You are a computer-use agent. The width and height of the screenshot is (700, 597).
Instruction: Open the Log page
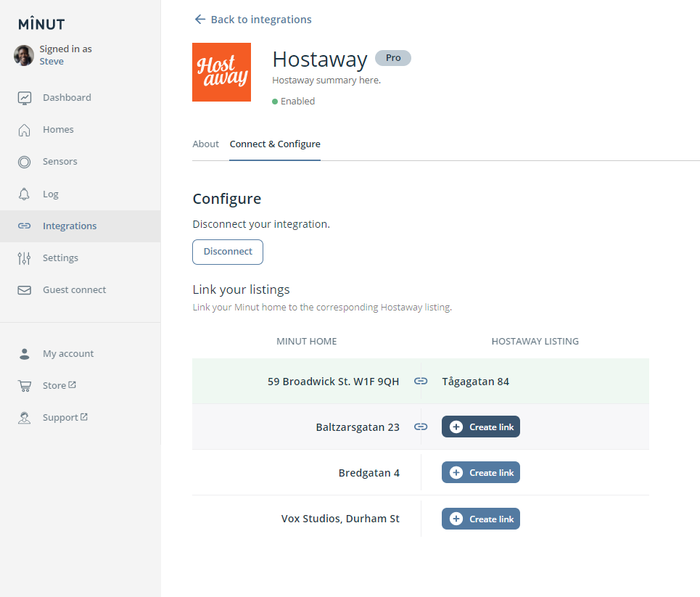(x=51, y=194)
